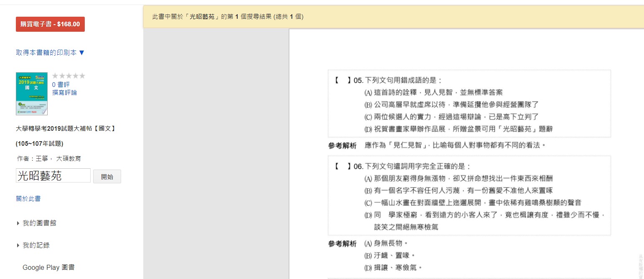Select the second rating star
The height and width of the screenshot is (279, 644).
(62, 76)
